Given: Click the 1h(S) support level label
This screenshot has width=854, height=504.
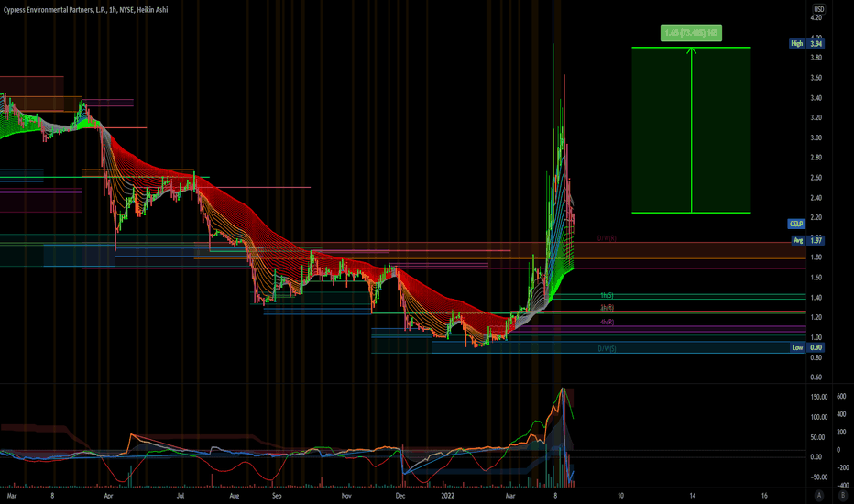Looking at the screenshot, I should point(607,295).
